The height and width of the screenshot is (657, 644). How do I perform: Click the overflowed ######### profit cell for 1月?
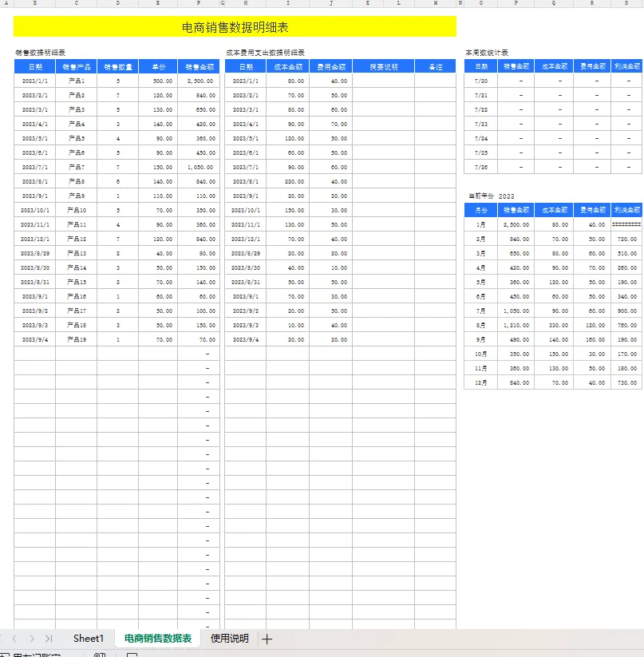(x=626, y=225)
